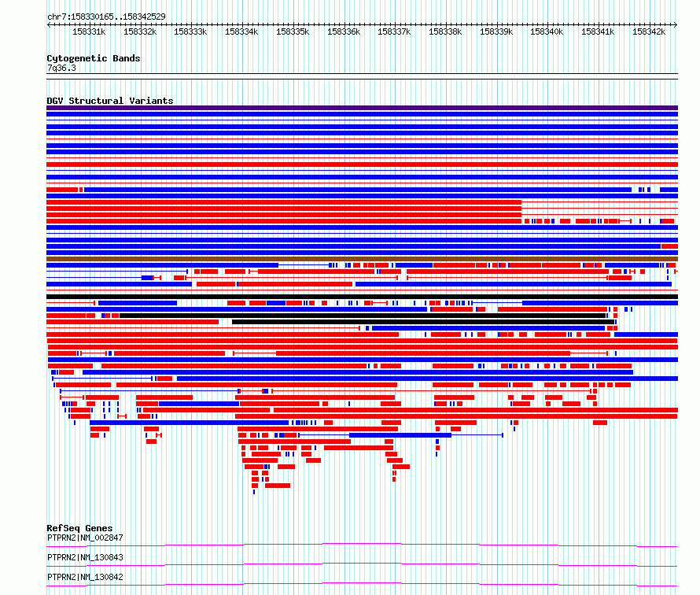Click the 158336k ruler position label
The image size is (700, 595).
[x=343, y=31]
